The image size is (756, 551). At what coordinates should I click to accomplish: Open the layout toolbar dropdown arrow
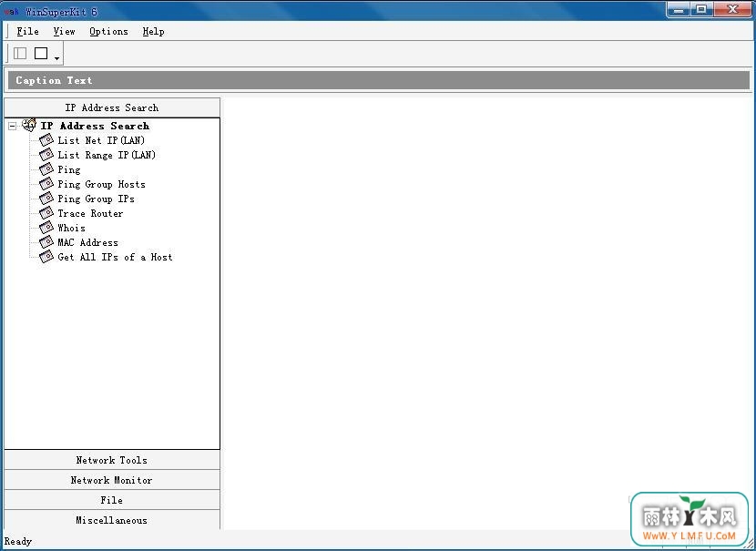click(56, 58)
